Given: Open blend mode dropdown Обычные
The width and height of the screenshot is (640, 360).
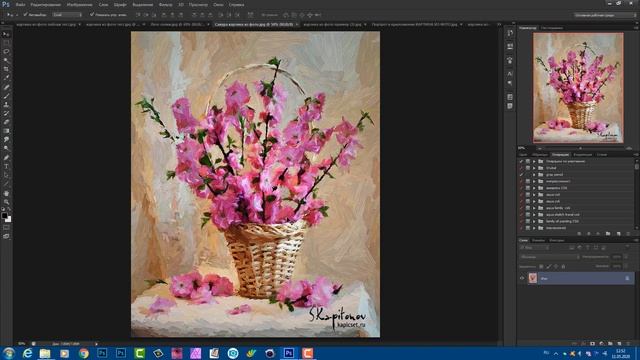Looking at the screenshot, I should click(x=549, y=257).
